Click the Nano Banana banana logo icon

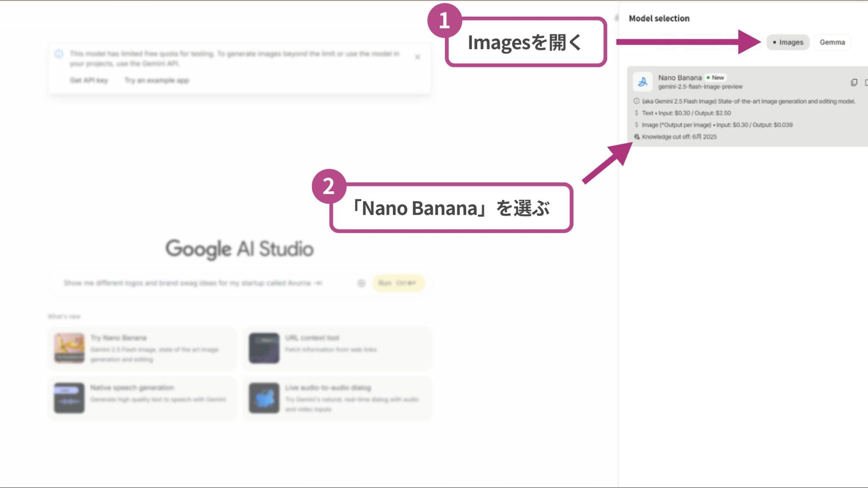(x=642, y=82)
